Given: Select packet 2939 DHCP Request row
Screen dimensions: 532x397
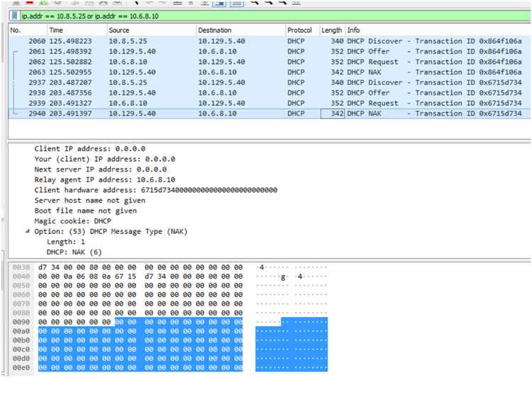Looking at the screenshot, I should click(213, 103).
